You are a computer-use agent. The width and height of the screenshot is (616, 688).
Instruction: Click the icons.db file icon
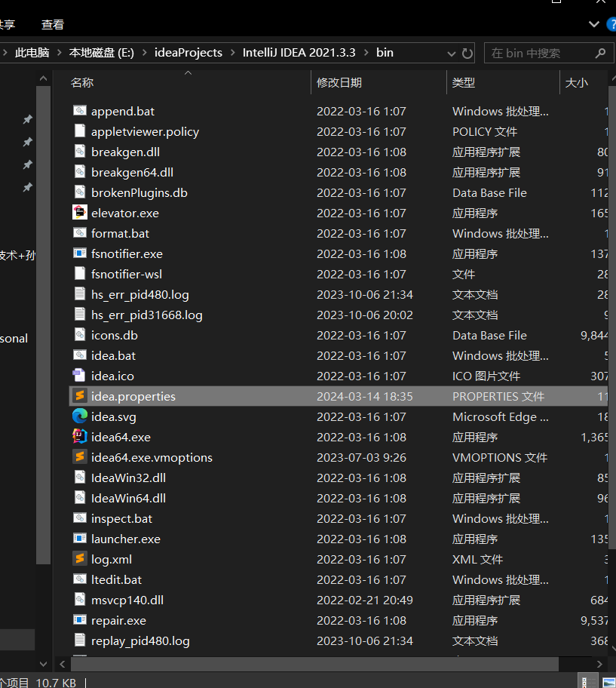pyautogui.click(x=79, y=335)
